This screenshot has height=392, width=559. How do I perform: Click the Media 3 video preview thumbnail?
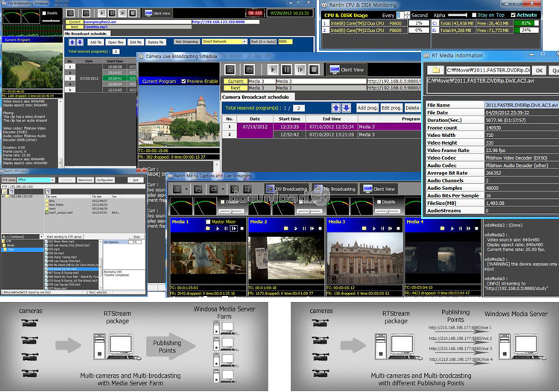[364, 259]
